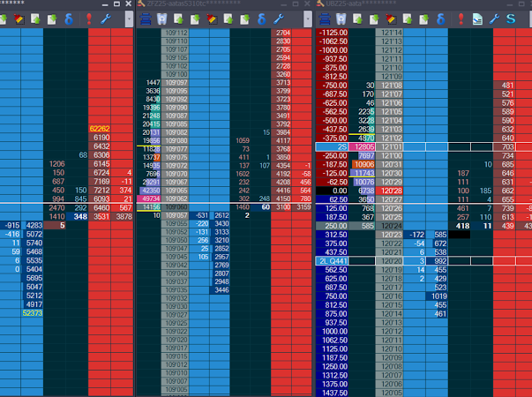
Task: Click price level 109'062 in ZFZ25 ladder
Action: pyautogui.click(x=175, y=198)
